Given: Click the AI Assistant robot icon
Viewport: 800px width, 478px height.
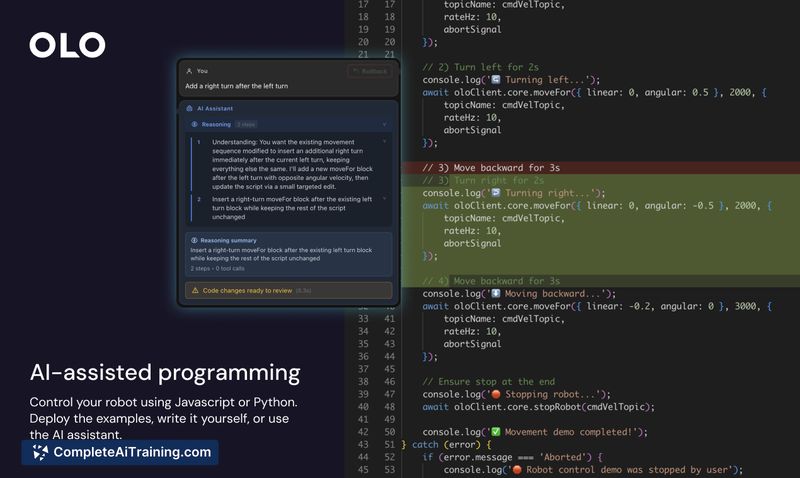Looking at the screenshot, I should [189, 108].
